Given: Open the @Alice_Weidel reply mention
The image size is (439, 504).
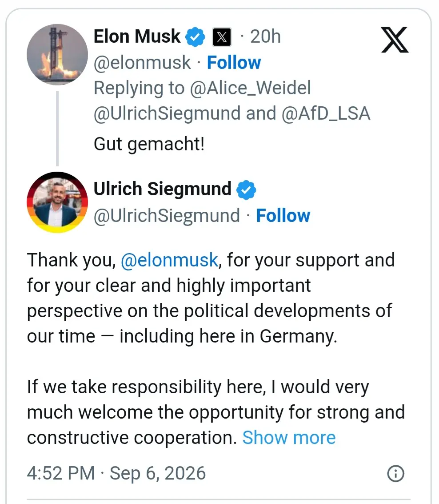Looking at the screenshot, I should point(251,88).
